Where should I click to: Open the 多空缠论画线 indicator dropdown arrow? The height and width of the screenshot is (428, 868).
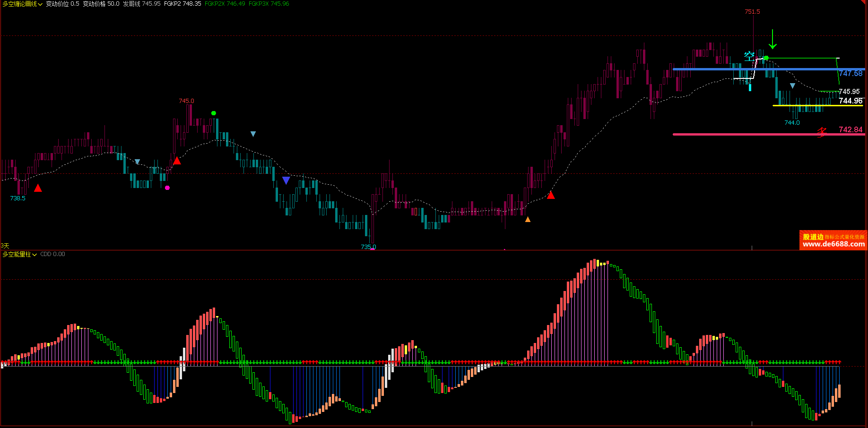[x=40, y=4]
